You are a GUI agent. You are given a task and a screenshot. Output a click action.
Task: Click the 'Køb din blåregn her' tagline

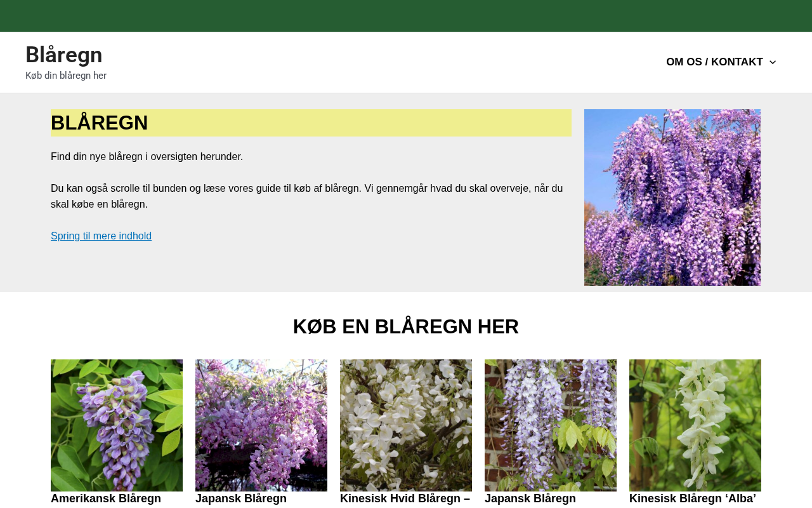tap(66, 76)
